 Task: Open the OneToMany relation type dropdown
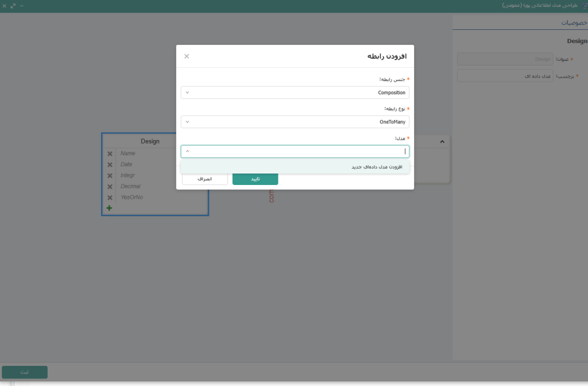[x=295, y=122]
